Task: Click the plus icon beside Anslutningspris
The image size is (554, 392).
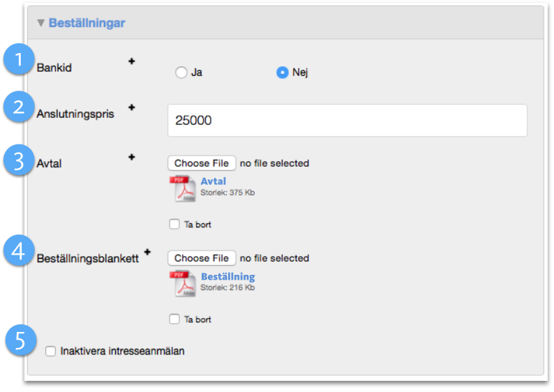Action: [x=132, y=107]
